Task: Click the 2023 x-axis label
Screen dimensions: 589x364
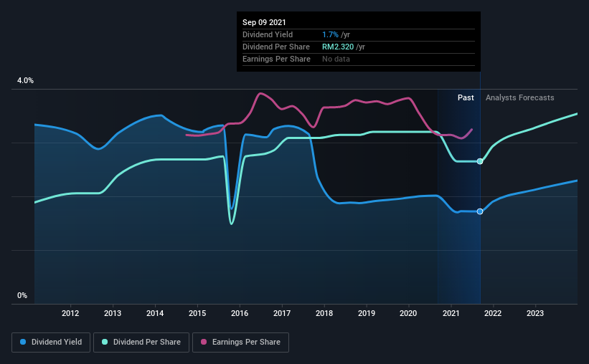Action: pos(535,313)
